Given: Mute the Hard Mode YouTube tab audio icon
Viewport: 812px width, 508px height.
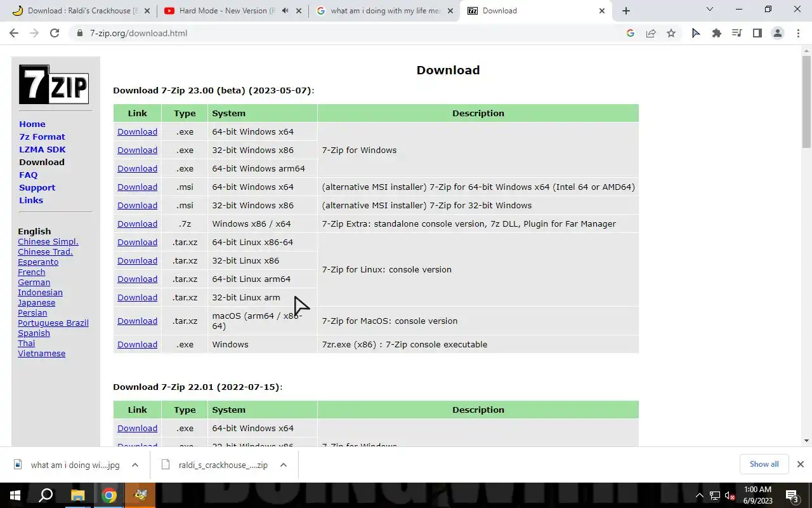Looking at the screenshot, I should pos(285,11).
